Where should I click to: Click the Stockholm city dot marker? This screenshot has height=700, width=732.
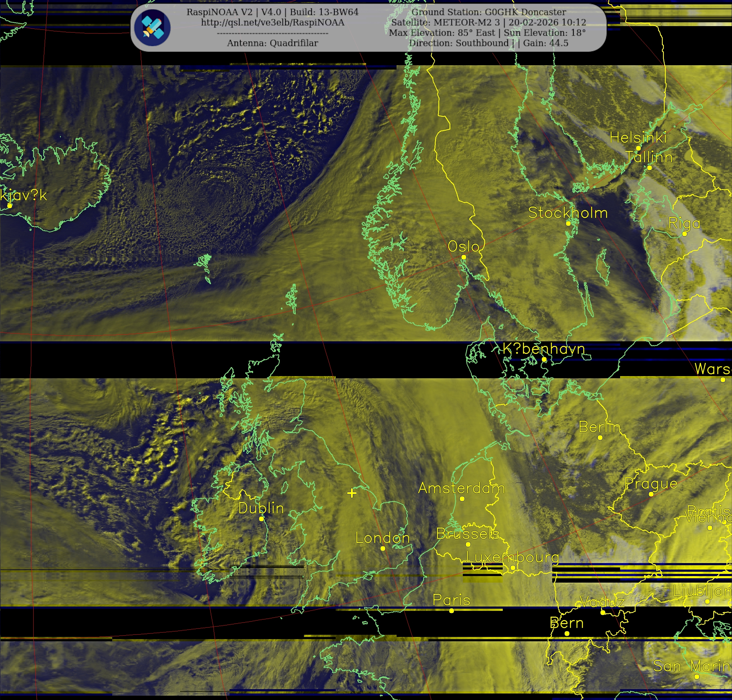568,224
